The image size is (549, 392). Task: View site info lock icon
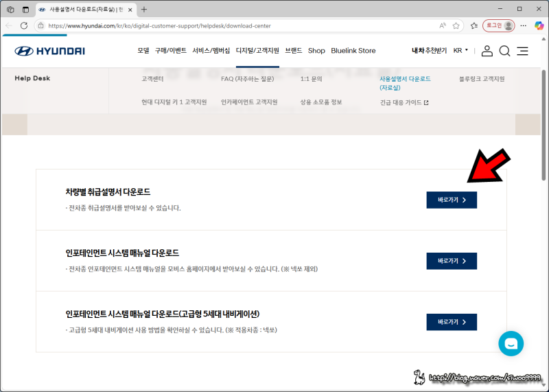click(x=41, y=25)
